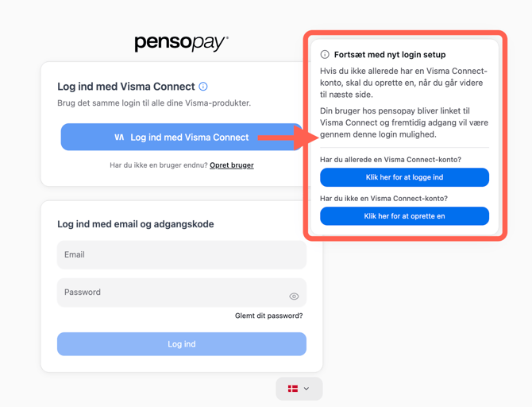532x407 pixels.
Task: Expand the language selector chevron
Action: [x=306, y=389]
